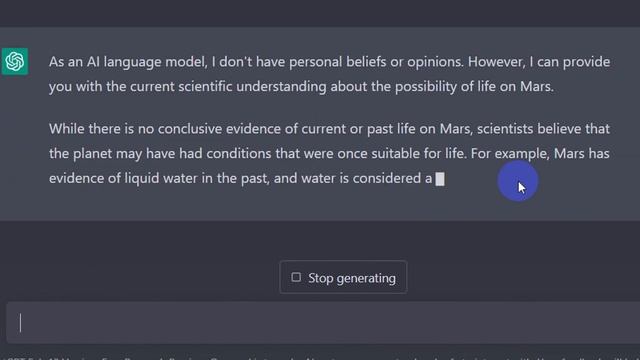Click the words "Mars has" ending the second line
The height and width of the screenshot is (360, 640).
pyautogui.click(x=582, y=154)
